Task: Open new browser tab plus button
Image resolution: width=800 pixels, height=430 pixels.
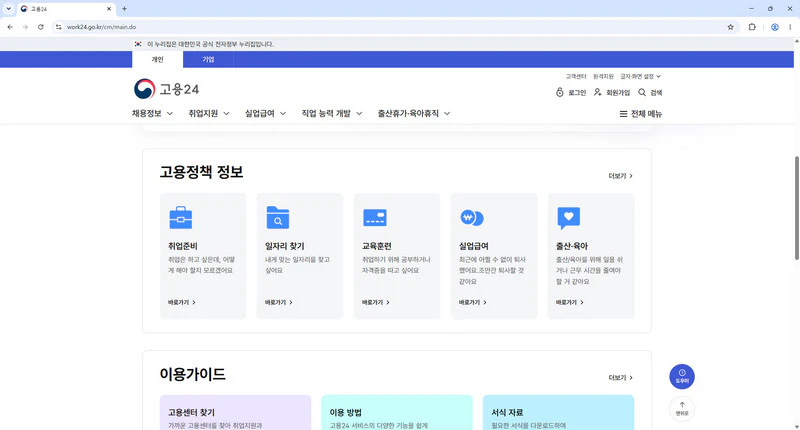Action: (x=124, y=9)
